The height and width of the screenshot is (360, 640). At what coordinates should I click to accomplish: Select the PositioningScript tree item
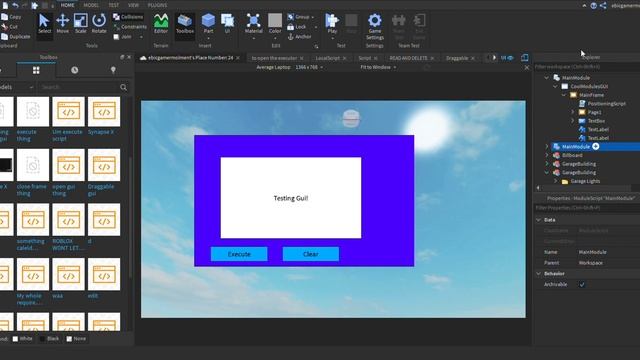pyautogui.click(x=607, y=103)
